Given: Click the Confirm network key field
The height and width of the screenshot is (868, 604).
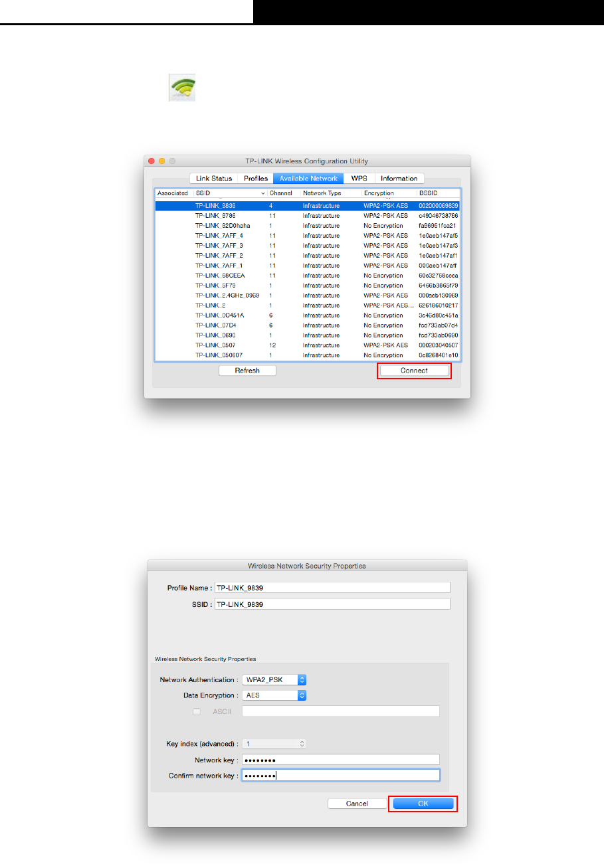Looking at the screenshot, I should [x=341, y=775].
